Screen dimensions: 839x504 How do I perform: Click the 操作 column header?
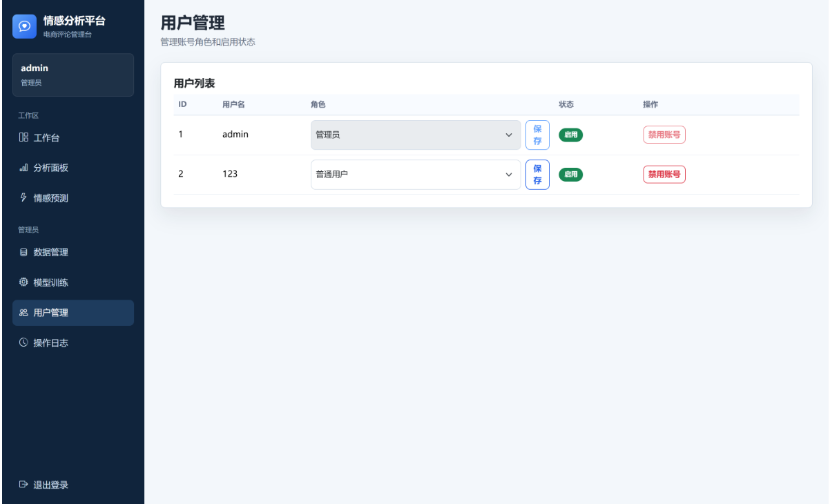pos(650,104)
